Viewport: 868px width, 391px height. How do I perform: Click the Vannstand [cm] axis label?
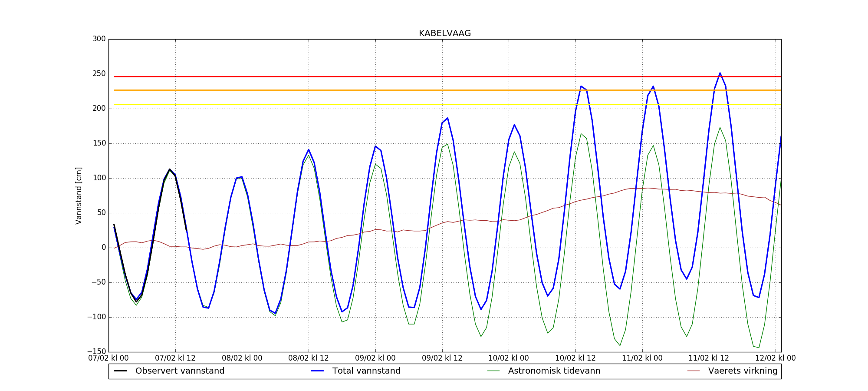pos(79,195)
